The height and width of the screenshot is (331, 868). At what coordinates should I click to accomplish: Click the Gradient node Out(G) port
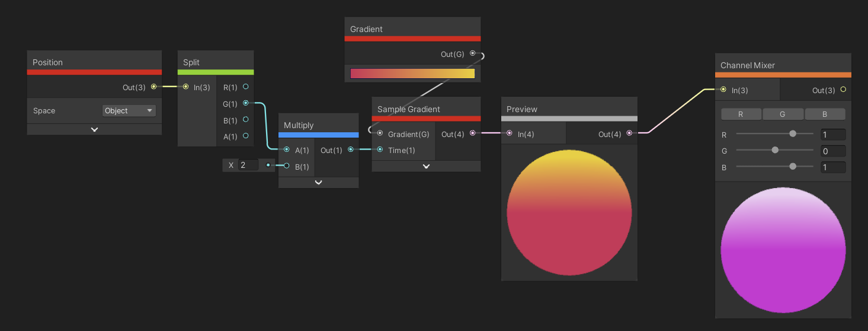click(472, 53)
